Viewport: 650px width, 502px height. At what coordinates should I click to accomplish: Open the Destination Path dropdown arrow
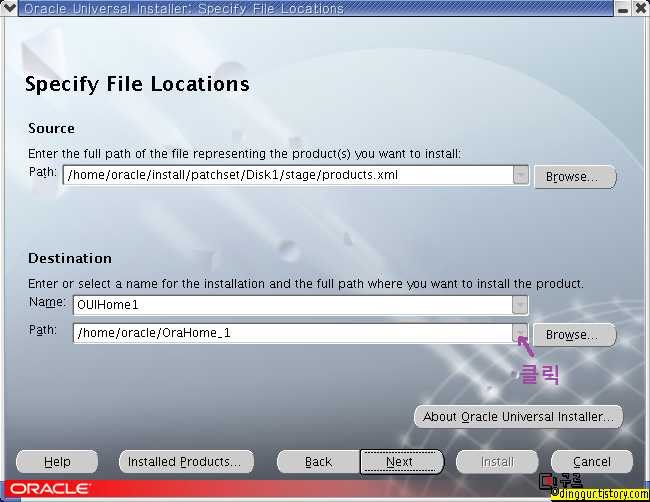click(x=519, y=333)
